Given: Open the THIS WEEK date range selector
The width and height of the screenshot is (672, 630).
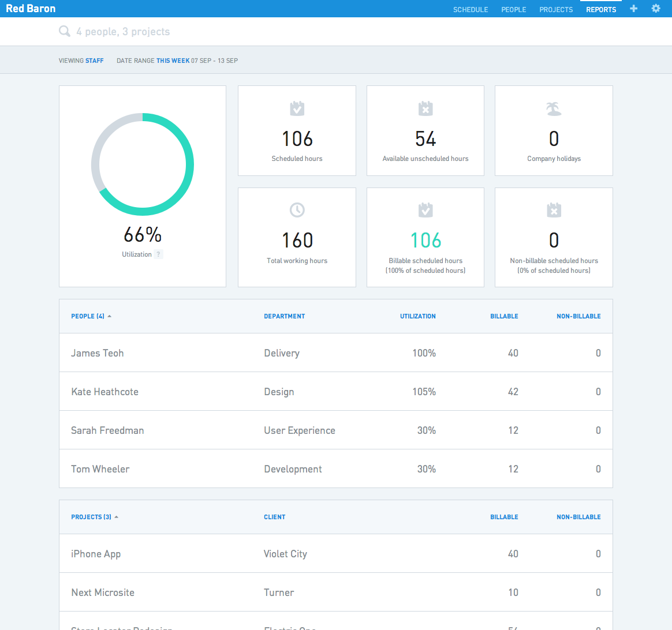Looking at the screenshot, I should [x=173, y=61].
